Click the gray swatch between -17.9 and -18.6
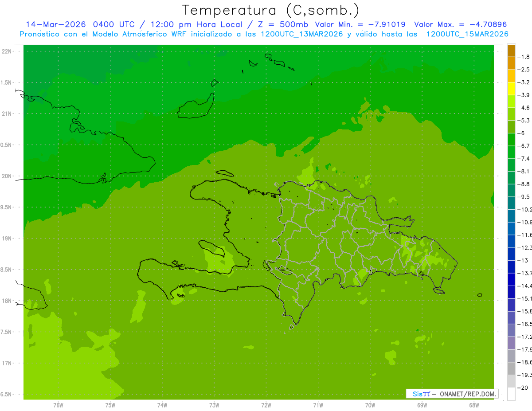Viewport: 532px width, 411px height. 511,356
